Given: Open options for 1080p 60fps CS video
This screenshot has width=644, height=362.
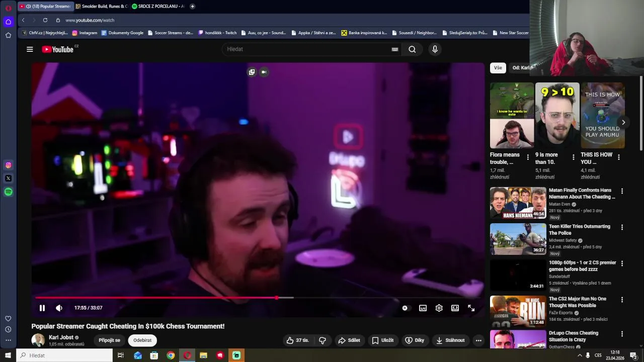Looking at the screenshot, I should point(622,263).
